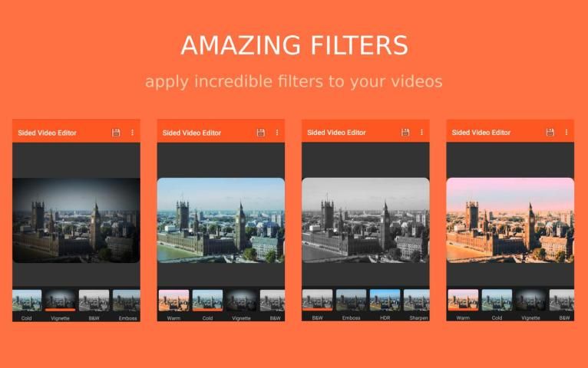Viewport: 588px width, 368px height.
Task: Choose Warm filter on the cold blue-preview screen
Action: (173, 301)
